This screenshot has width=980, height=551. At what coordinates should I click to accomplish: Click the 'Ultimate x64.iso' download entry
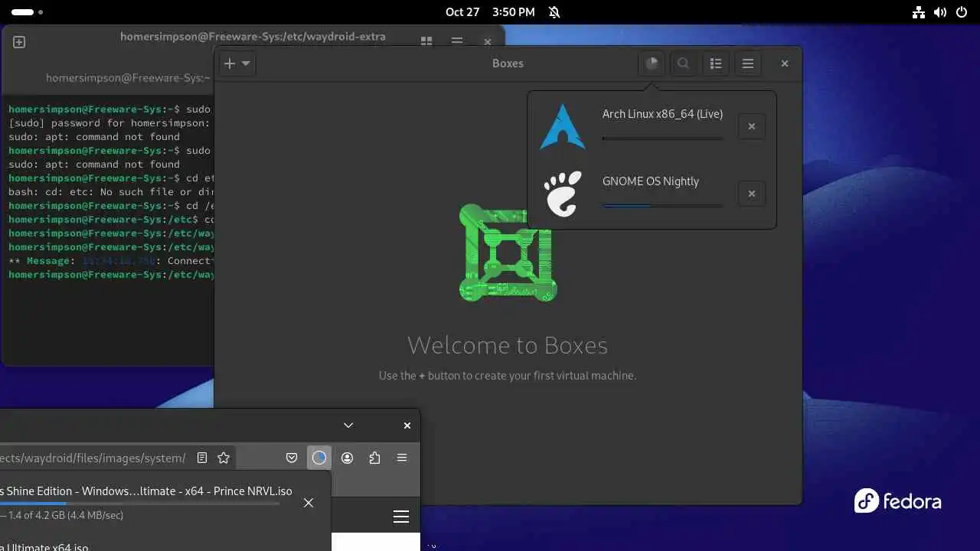pos(44,546)
